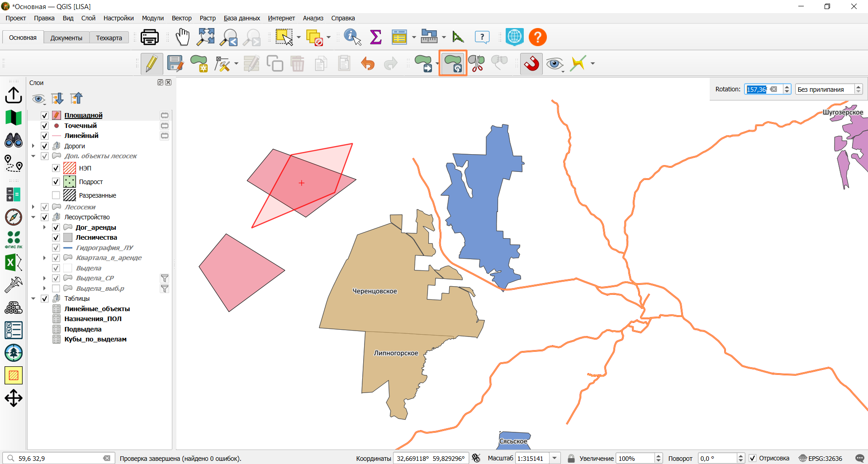868x464 pixels.
Task: Enable the Разрезанные layer checkbox
Action: (56, 195)
